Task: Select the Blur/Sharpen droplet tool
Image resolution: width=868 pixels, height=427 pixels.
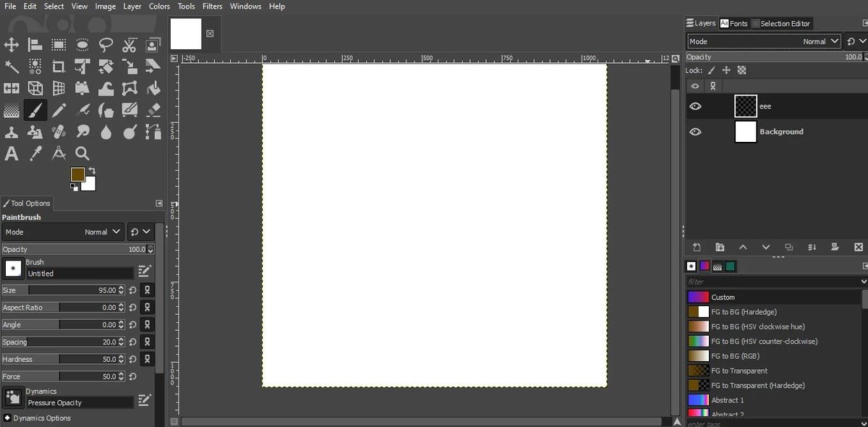Action: click(106, 132)
